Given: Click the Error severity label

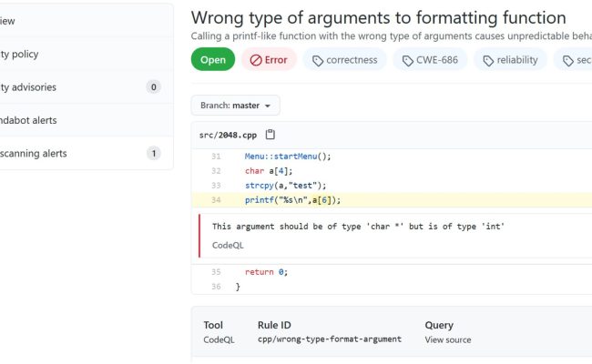Looking at the screenshot, I should point(269,59).
